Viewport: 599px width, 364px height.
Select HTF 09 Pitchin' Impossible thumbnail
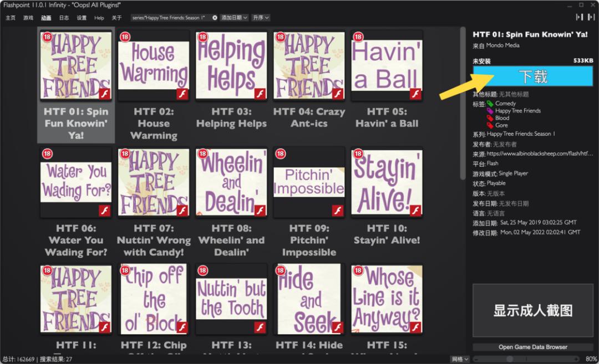click(x=309, y=182)
